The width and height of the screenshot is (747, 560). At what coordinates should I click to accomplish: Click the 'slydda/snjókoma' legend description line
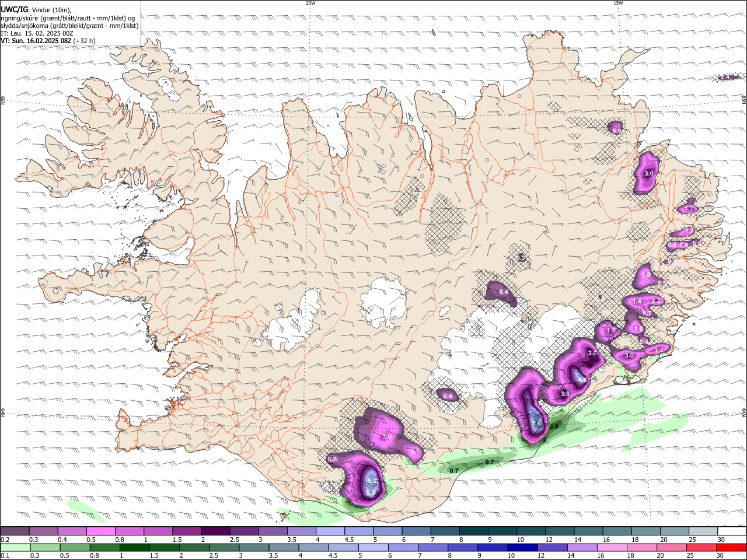coord(70,26)
